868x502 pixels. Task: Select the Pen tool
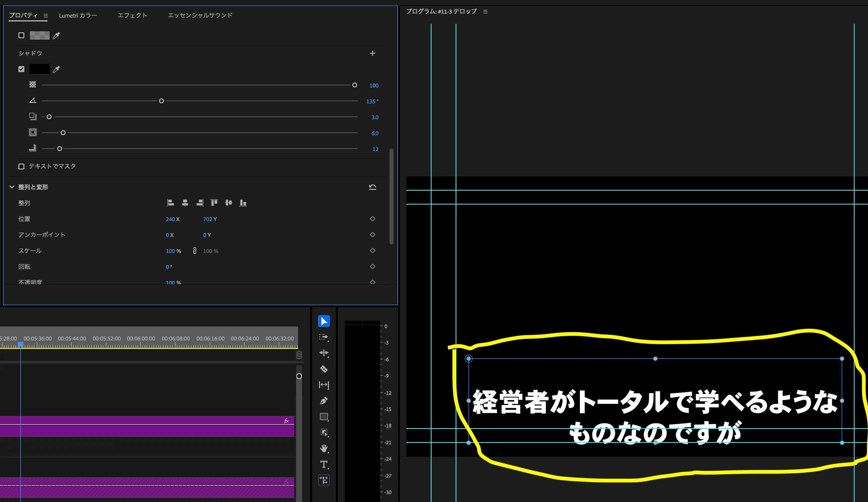point(324,401)
